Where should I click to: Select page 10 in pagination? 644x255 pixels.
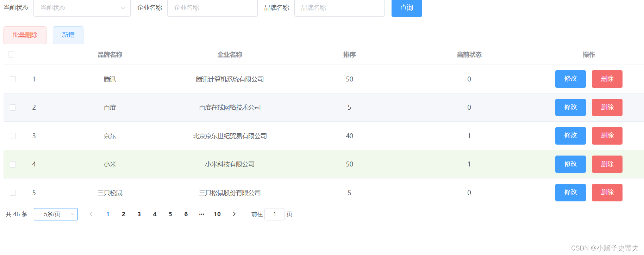click(217, 214)
